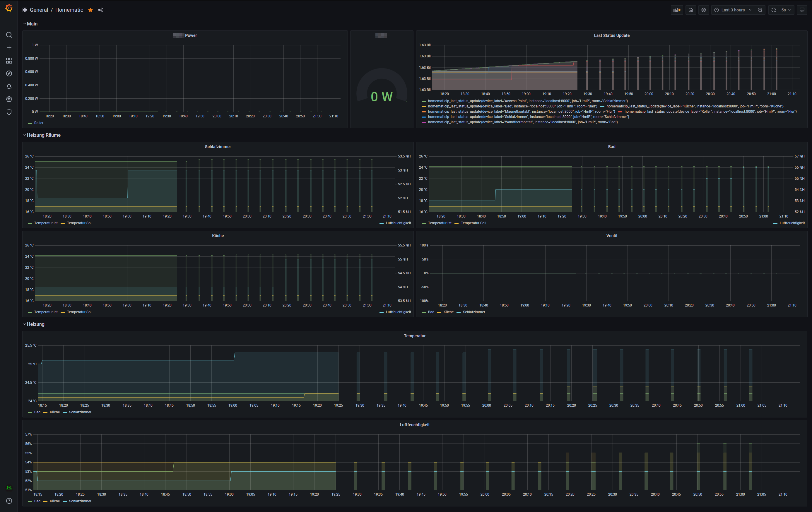Toggle Bad series in Ventil legend
The image size is (812, 512).
pyautogui.click(x=431, y=312)
